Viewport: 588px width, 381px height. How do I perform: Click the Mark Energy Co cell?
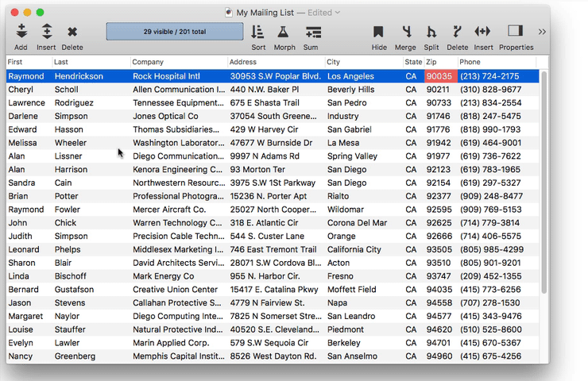tap(163, 276)
